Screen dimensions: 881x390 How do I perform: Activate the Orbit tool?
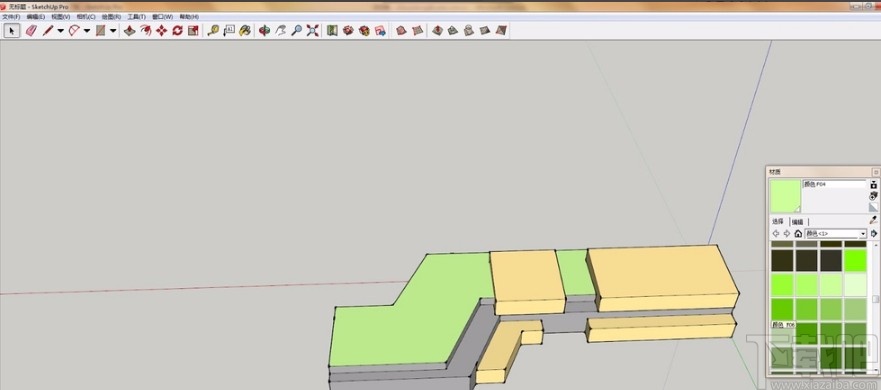pyautogui.click(x=265, y=31)
